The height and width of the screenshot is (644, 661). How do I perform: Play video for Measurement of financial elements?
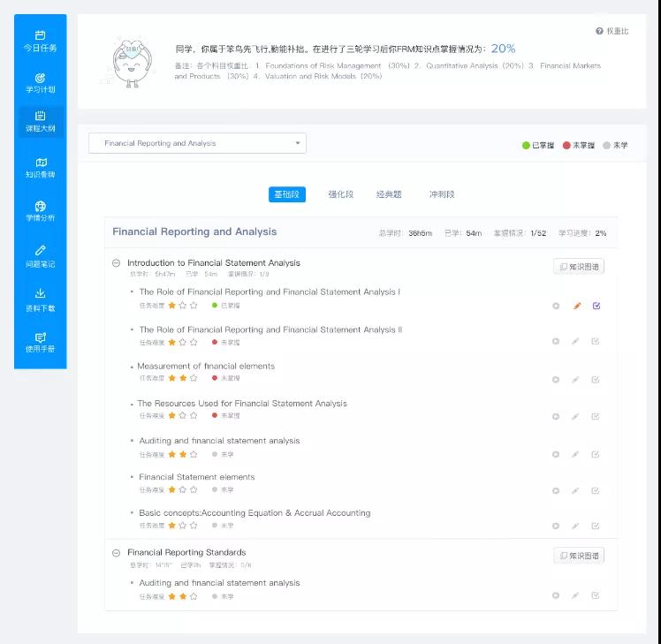556,380
